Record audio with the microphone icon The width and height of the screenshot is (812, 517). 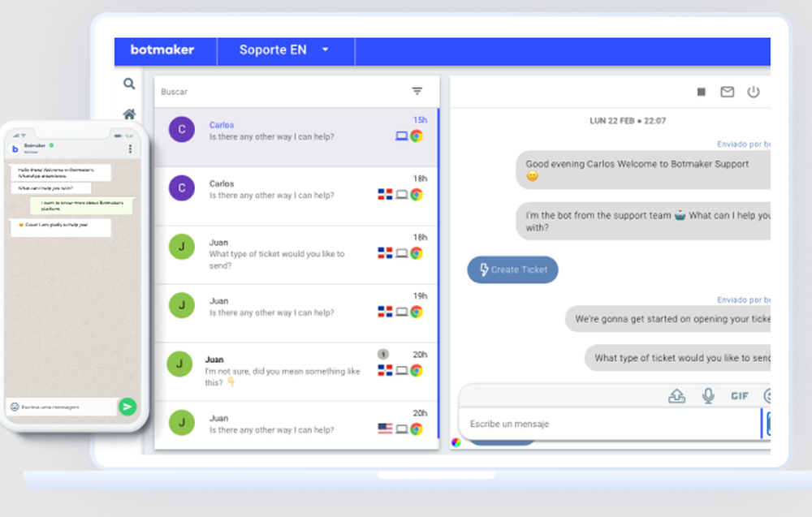pyautogui.click(x=707, y=395)
